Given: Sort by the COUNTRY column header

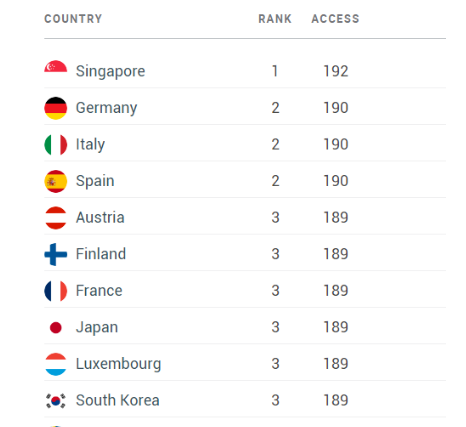Looking at the screenshot, I should click(73, 19).
